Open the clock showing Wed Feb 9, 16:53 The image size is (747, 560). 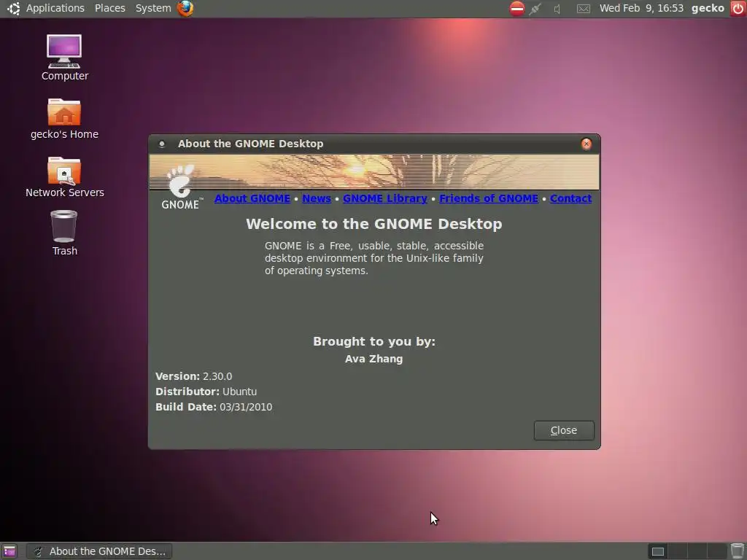[641, 8]
